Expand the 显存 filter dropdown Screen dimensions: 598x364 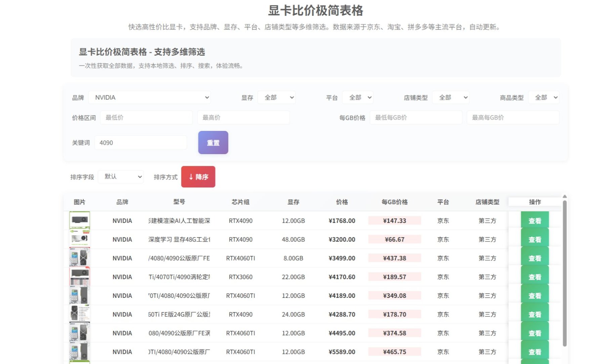[276, 97]
